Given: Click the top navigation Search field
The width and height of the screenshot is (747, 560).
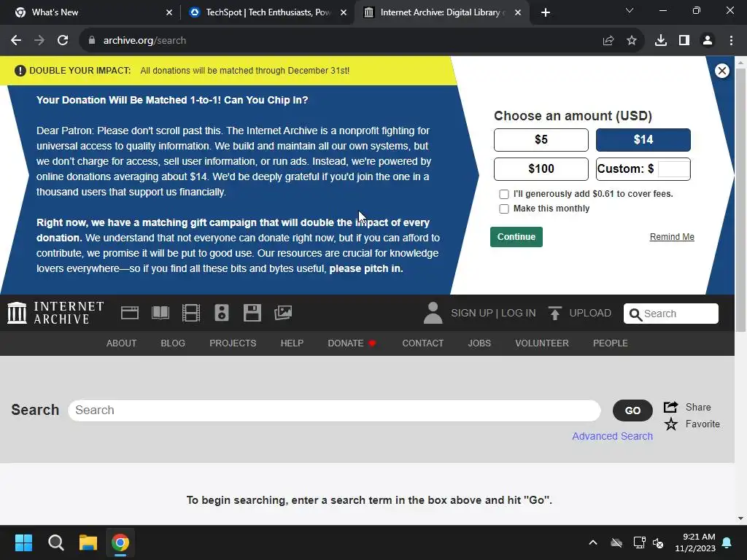Looking at the screenshot, I should tap(671, 314).
